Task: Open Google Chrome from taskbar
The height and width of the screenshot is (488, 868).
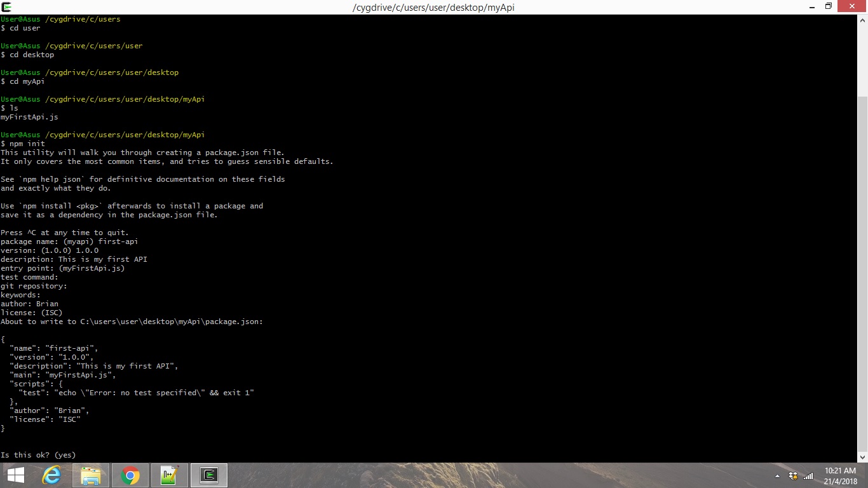Action: tap(130, 475)
